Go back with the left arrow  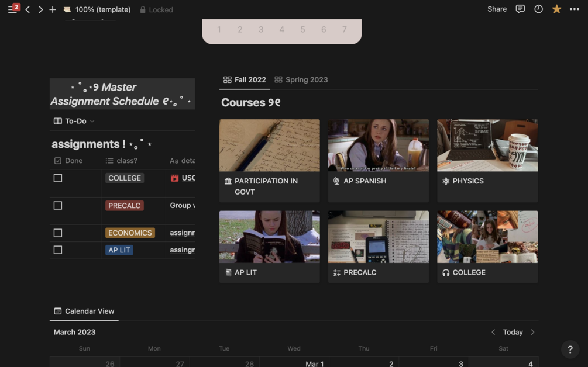click(x=27, y=10)
